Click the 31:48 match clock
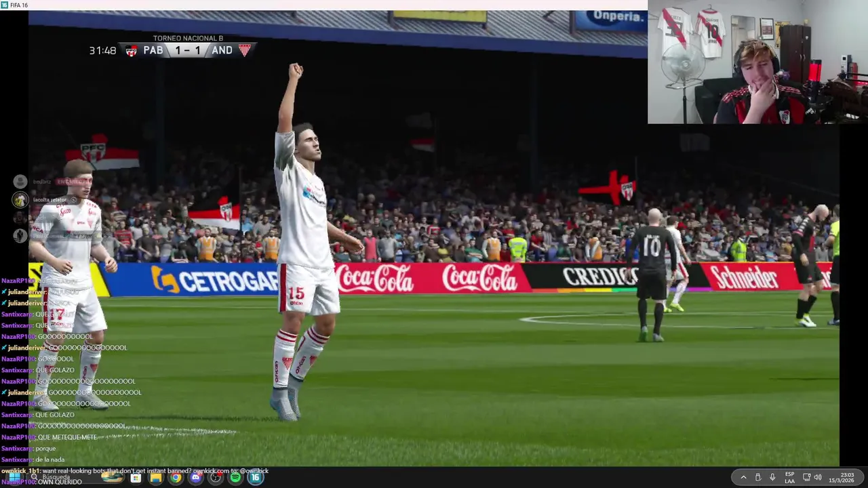868x488 pixels. 102,50
